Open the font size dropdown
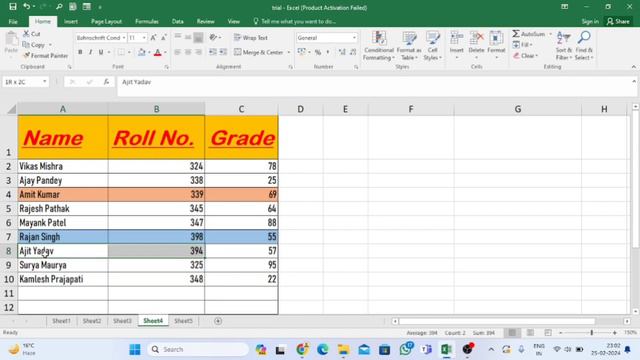Screen dimensions: 640x360 coord(144,38)
